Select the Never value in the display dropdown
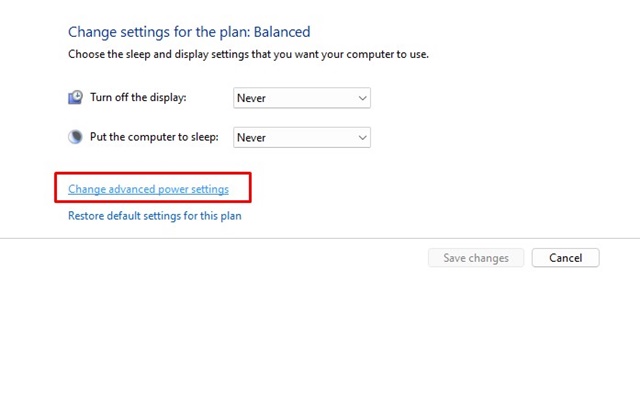Viewport: 640px width, 405px height. [253, 98]
